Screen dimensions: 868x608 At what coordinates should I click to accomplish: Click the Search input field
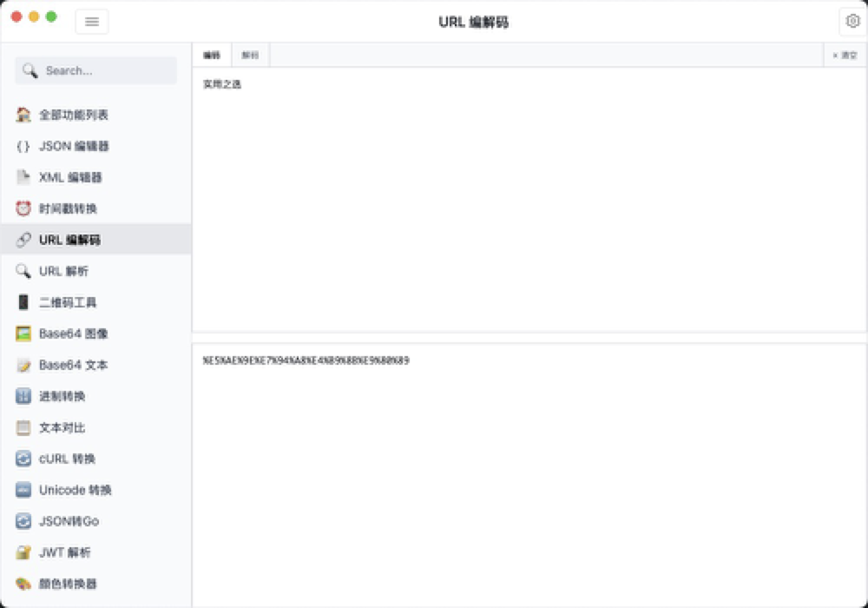95,70
